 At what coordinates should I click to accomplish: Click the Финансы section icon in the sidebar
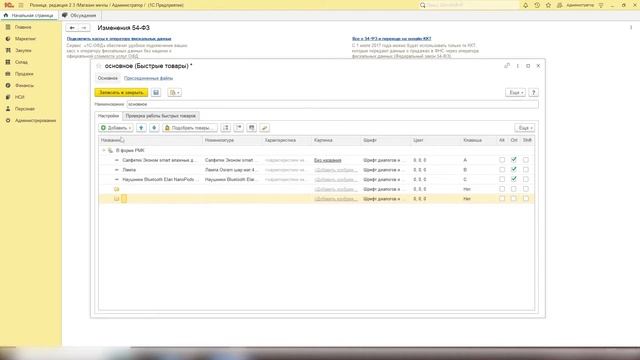pos(8,85)
